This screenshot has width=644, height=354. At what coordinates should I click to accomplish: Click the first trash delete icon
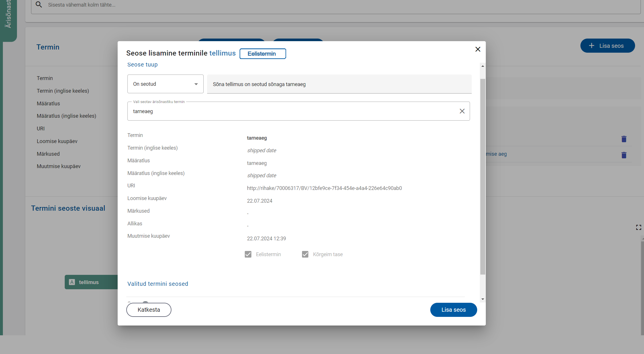click(624, 139)
